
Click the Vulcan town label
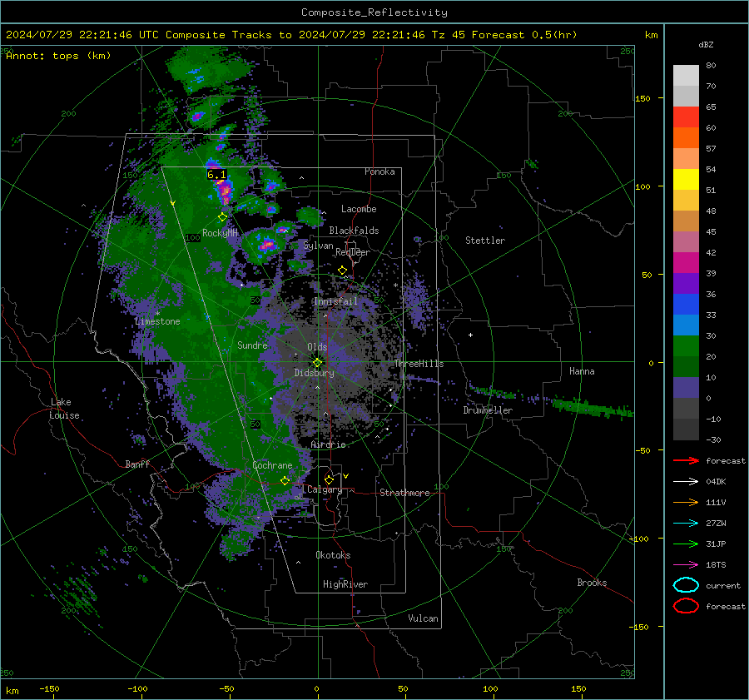(x=423, y=618)
